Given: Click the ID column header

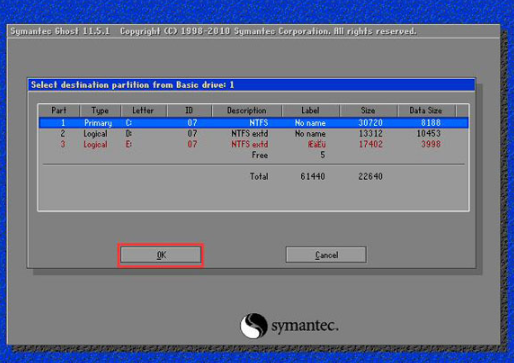Looking at the screenshot, I should [x=189, y=110].
